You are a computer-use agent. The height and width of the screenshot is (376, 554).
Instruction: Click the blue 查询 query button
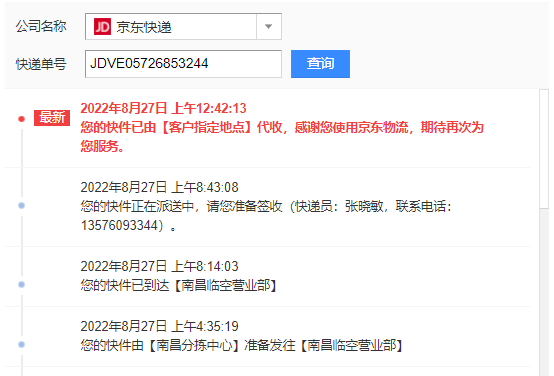point(320,64)
